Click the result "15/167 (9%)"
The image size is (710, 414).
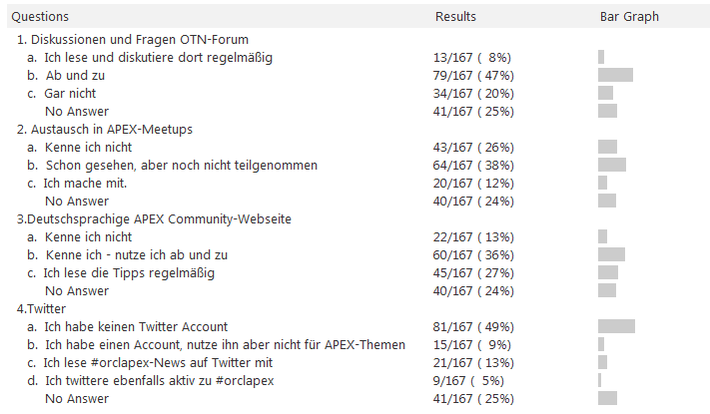click(x=472, y=345)
